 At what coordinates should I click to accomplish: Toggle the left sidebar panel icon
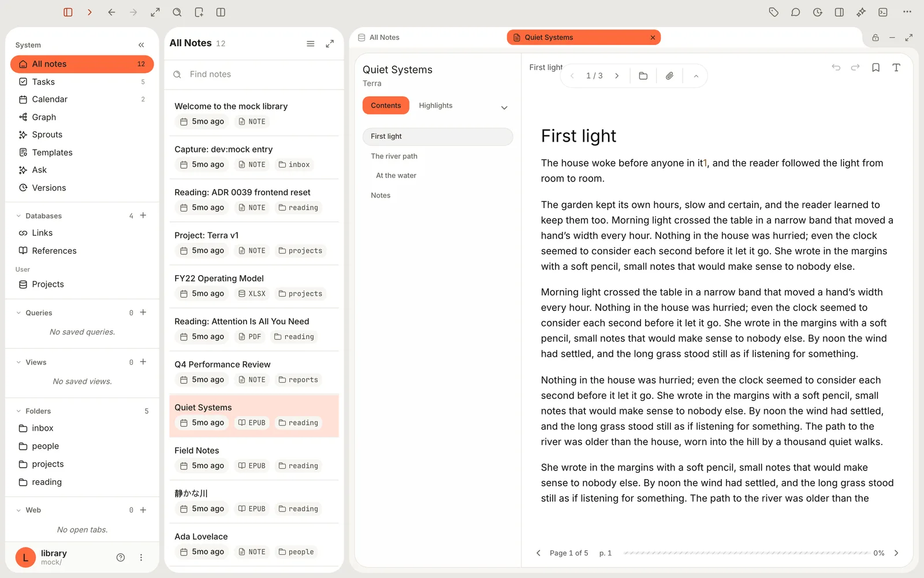(68, 12)
